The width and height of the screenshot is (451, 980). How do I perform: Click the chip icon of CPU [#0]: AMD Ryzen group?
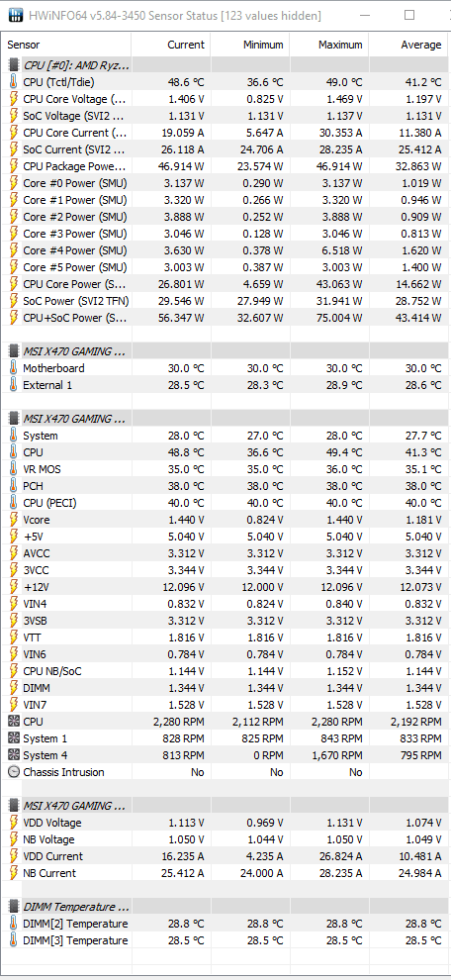click(13, 65)
